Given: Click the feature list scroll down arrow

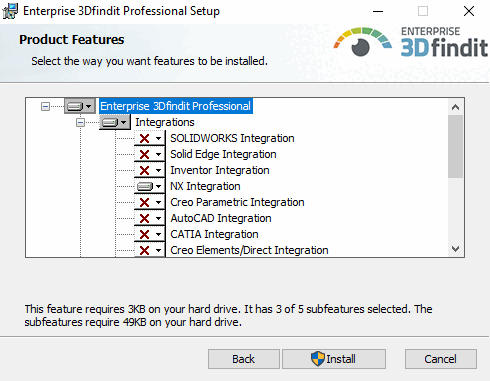Looking at the screenshot, I should (x=455, y=249).
